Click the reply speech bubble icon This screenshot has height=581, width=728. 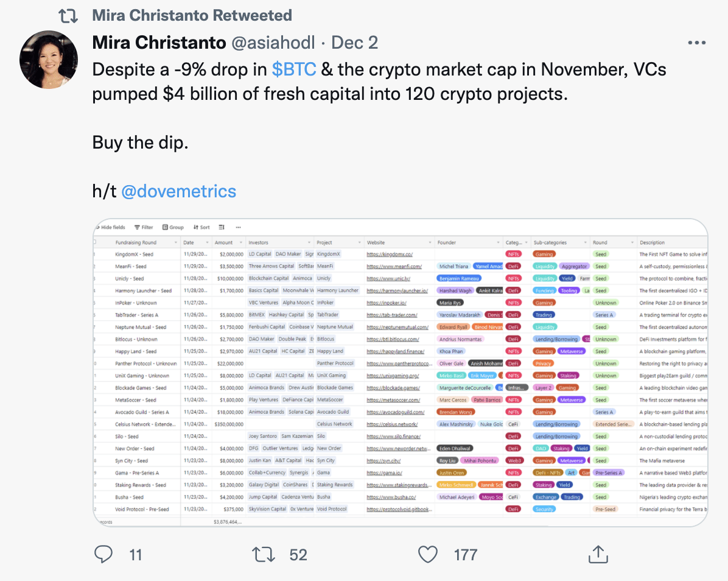click(x=103, y=554)
